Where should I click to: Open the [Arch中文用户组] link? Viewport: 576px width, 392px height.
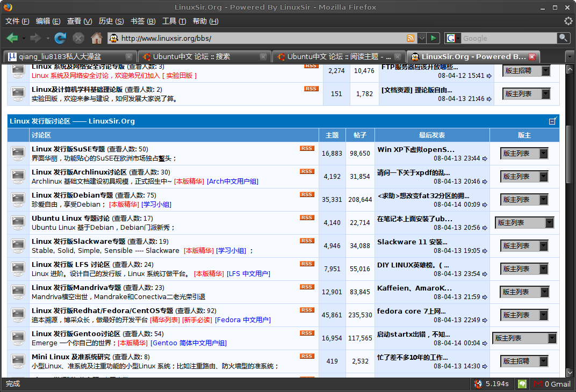(233, 182)
